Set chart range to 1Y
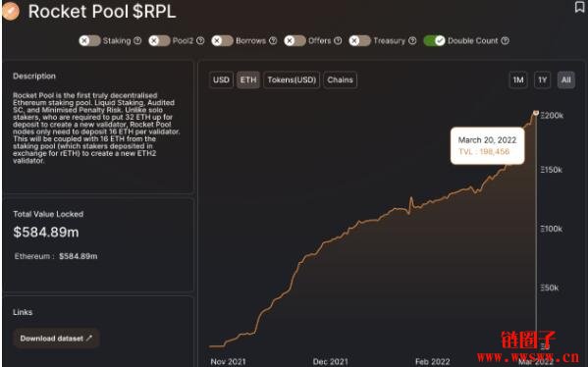The width and height of the screenshot is (588, 367). (542, 79)
